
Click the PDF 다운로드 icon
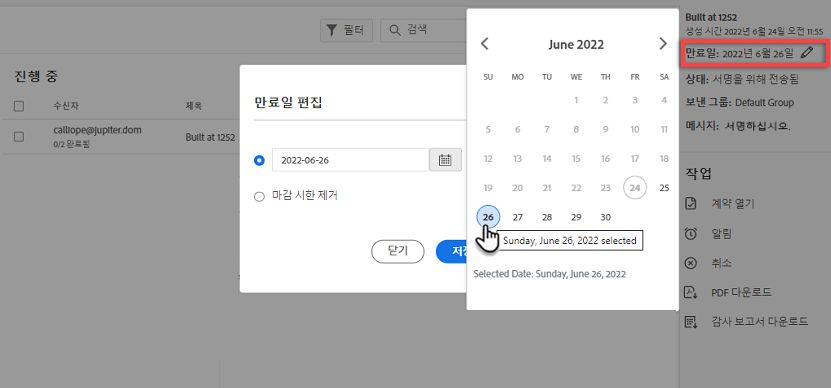pos(691,292)
